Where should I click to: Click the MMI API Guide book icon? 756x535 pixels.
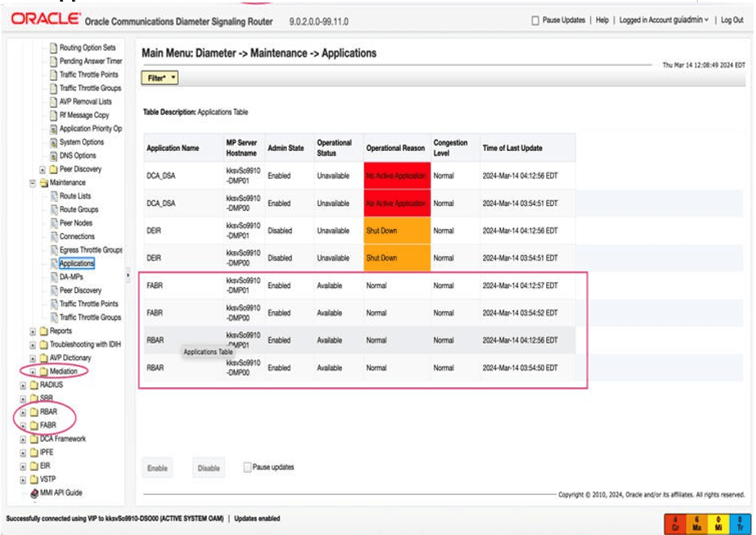(x=34, y=493)
